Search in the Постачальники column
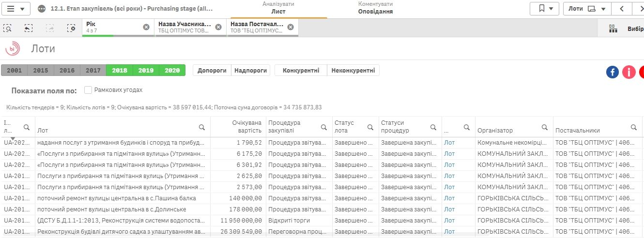Image resolution: width=644 pixels, height=238 pixels. [633, 127]
